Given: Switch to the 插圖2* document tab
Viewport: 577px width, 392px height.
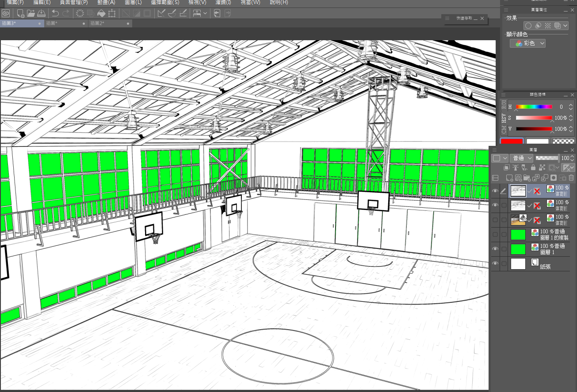Looking at the screenshot, I should click(111, 23).
